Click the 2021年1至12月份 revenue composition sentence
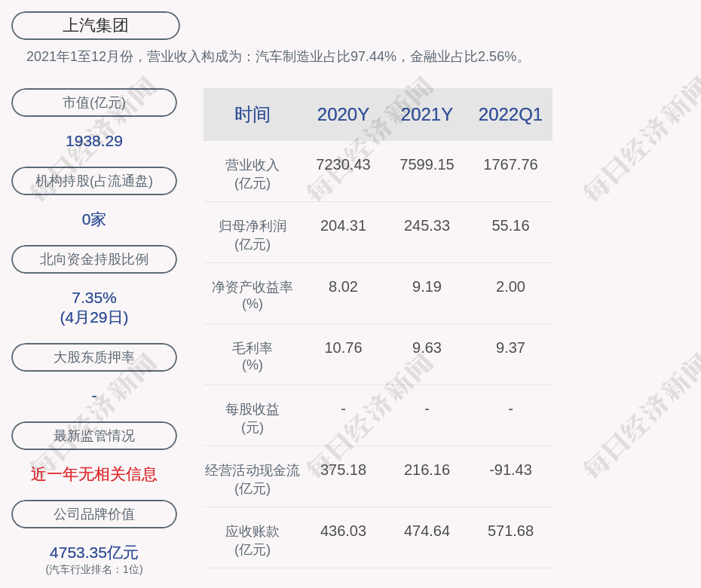This screenshot has height=588, width=701. (277, 57)
